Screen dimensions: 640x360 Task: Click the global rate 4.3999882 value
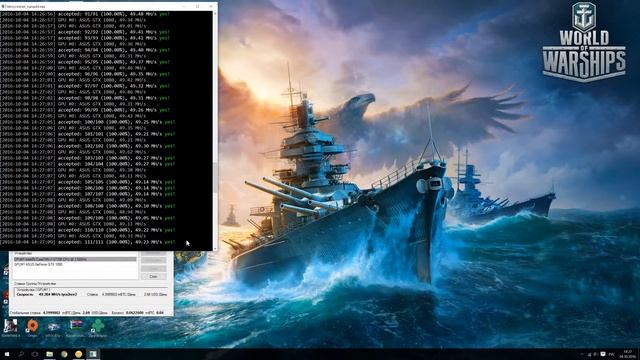51,313
